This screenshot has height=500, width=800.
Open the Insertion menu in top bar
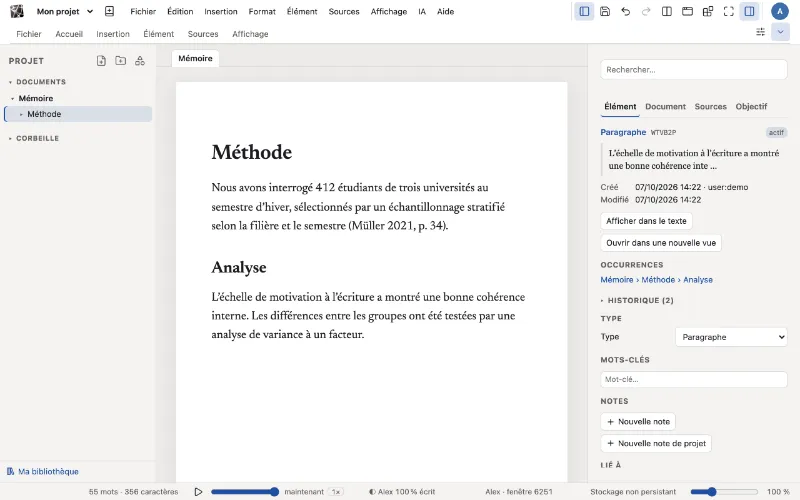pos(220,11)
